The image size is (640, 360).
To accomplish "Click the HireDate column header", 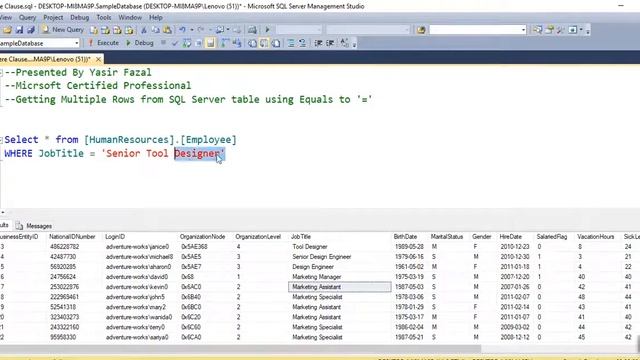I will (x=511, y=237).
